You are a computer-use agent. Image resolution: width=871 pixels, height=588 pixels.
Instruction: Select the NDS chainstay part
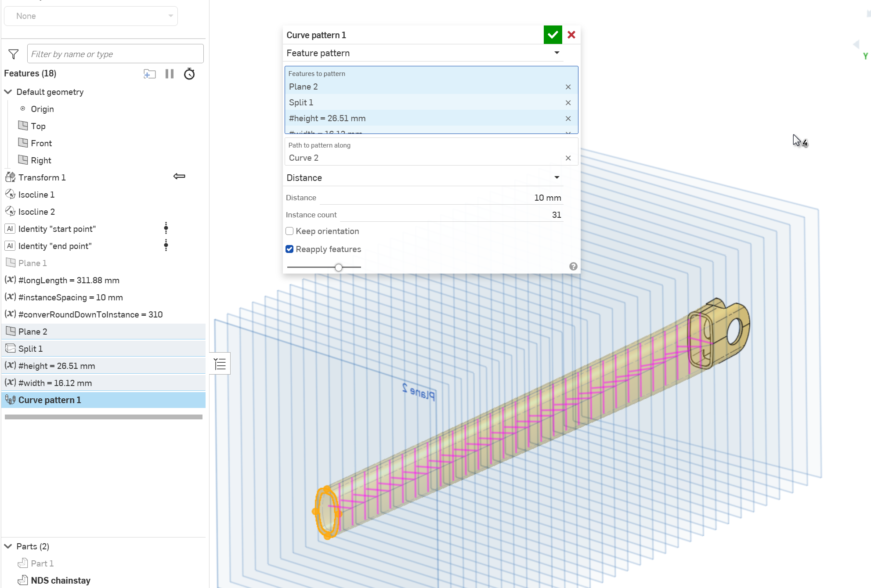(60, 581)
